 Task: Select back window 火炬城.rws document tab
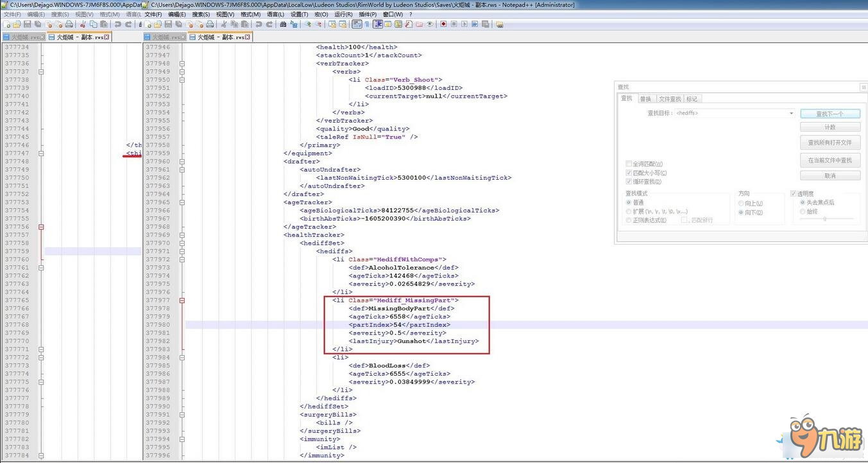click(24, 37)
